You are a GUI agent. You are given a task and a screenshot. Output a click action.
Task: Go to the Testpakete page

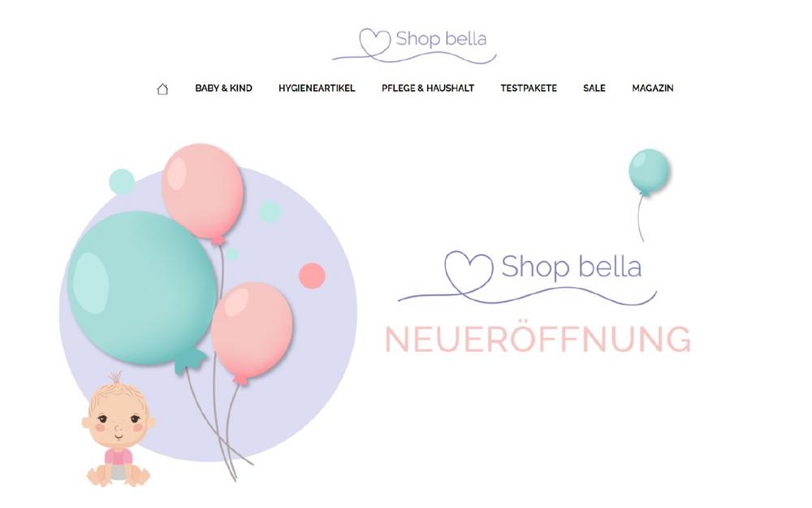pos(529,88)
